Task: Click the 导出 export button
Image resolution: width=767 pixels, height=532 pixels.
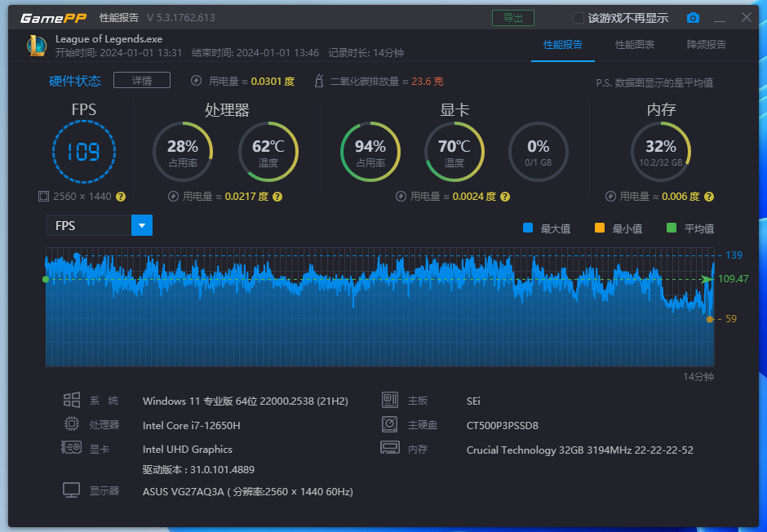Action: coord(513,16)
